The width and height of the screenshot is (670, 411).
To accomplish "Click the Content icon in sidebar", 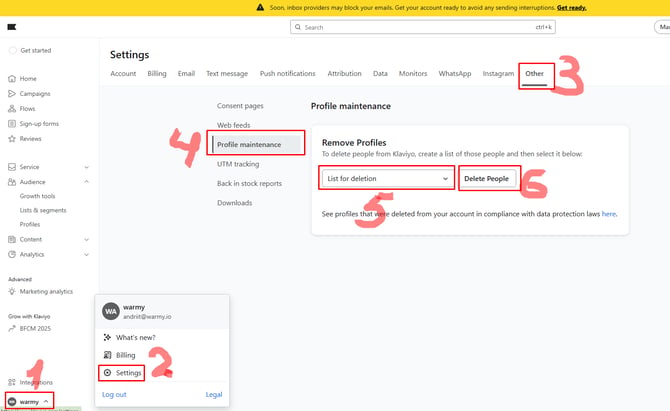I will (x=12, y=239).
